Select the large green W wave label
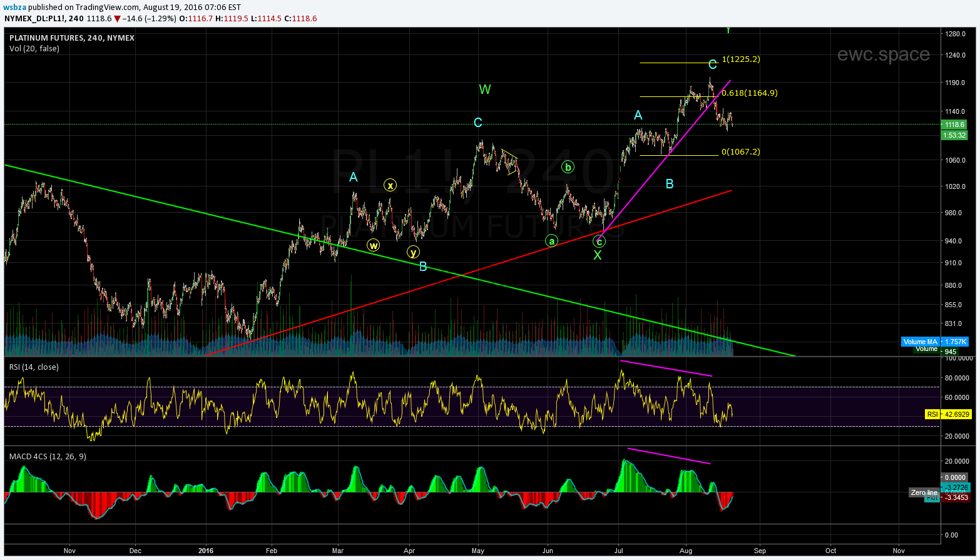Viewport: 980px width, 560px height. tap(485, 89)
